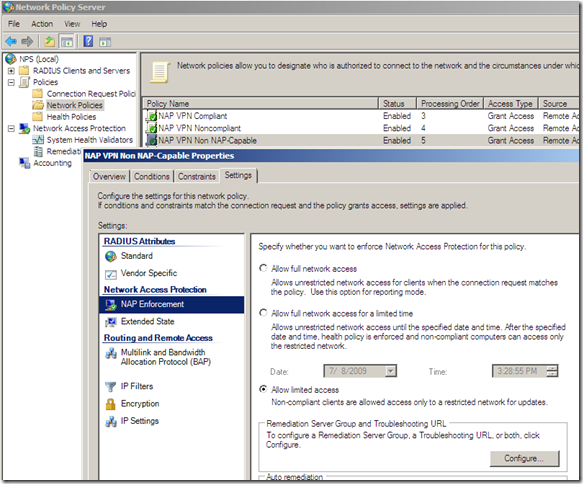Click the Policies node icon
Image resolution: width=583 pixels, height=484 pixels.
[x=24, y=82]
